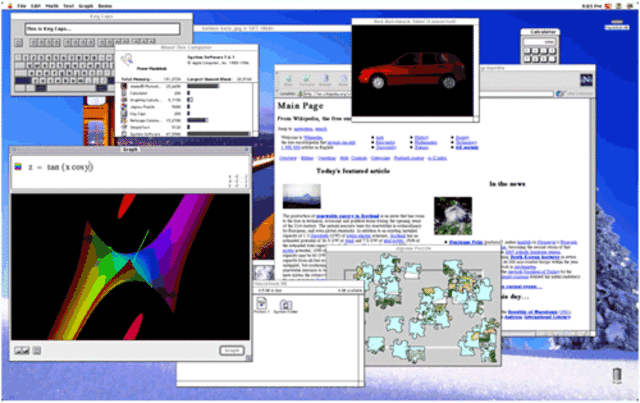Click the Home button in Netscape toolbar

pos(343,80)
